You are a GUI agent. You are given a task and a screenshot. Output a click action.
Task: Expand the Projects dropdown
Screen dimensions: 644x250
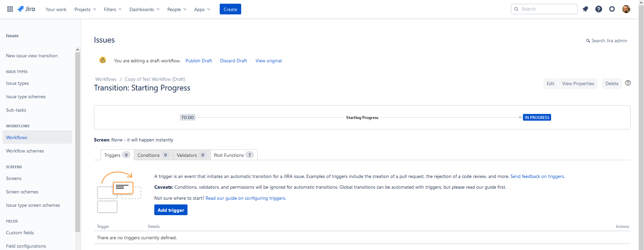coord(85,9)
